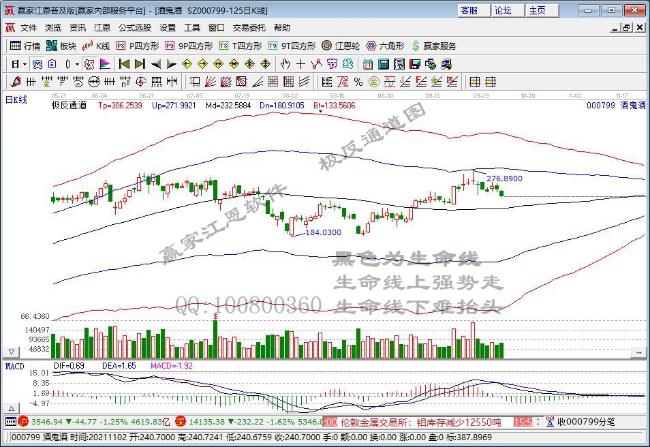Open the 公式选股 menu
Viewport: 650px width, 447px height.
coord(135,28)
